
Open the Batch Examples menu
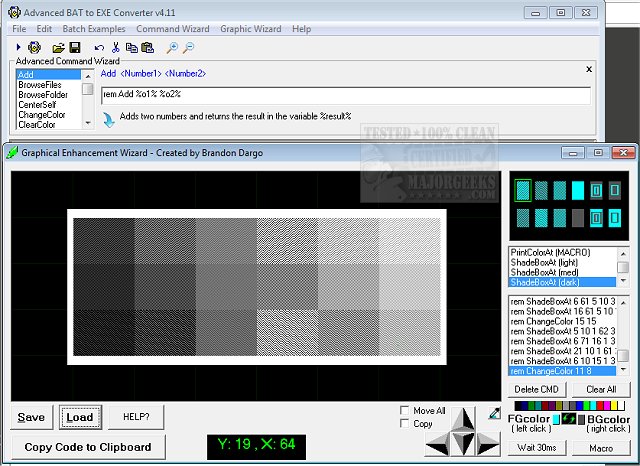[95, 29]
